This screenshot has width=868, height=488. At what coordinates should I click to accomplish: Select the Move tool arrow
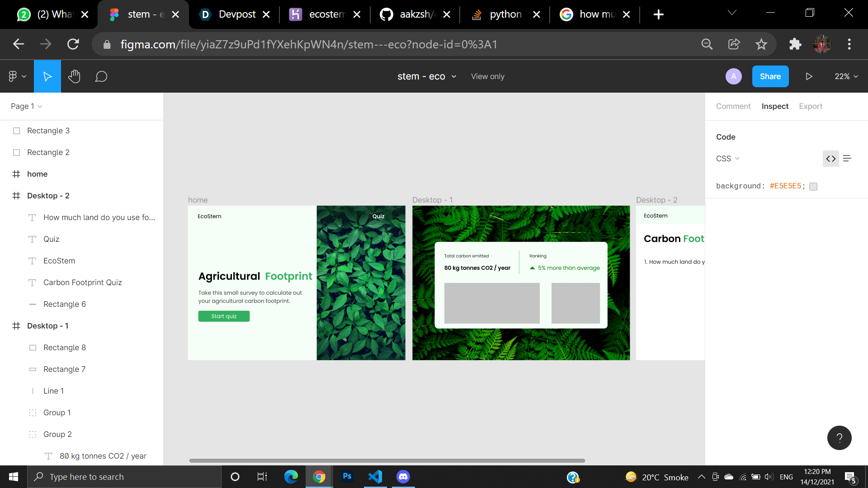point(47,76)
